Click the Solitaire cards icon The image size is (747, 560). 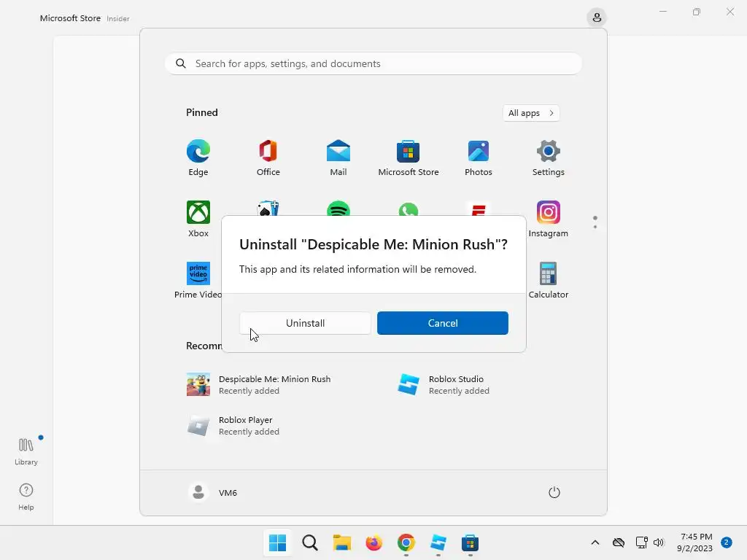click(x=268, y=209)
